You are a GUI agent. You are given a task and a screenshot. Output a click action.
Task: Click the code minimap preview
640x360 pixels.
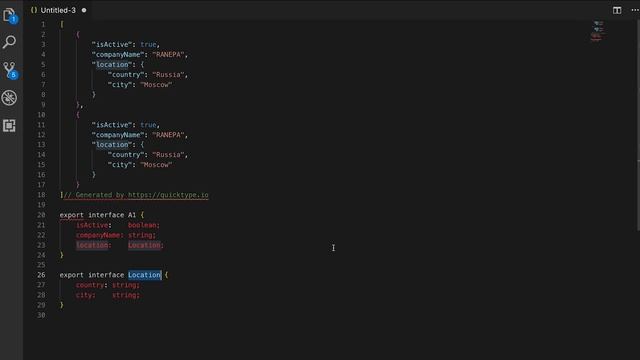pos(598,31)
